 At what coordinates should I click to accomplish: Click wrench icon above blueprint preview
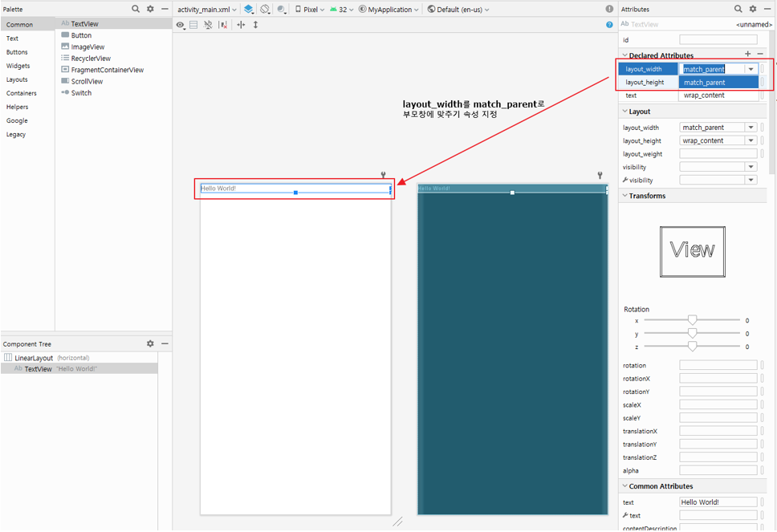pos(600,175)
